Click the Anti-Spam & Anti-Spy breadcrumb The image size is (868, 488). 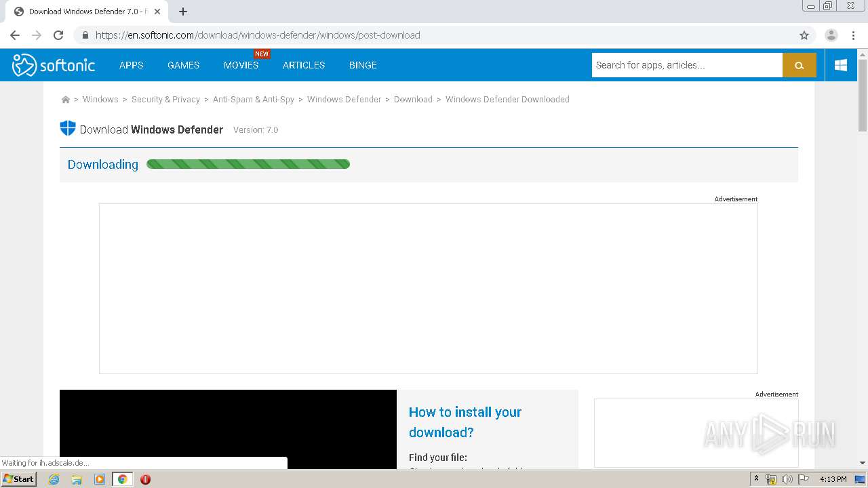click(x=254, y=100)
